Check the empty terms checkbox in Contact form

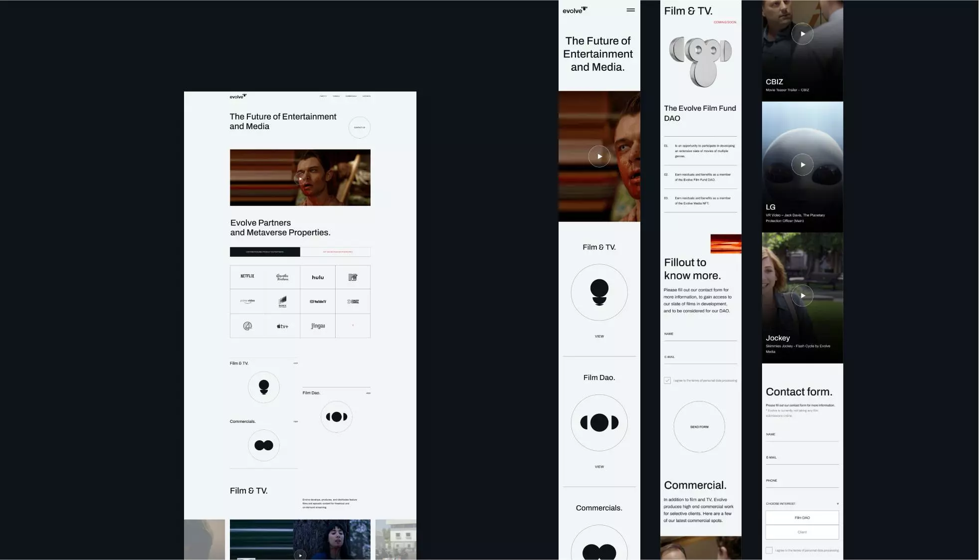click(x=769, y=551)
